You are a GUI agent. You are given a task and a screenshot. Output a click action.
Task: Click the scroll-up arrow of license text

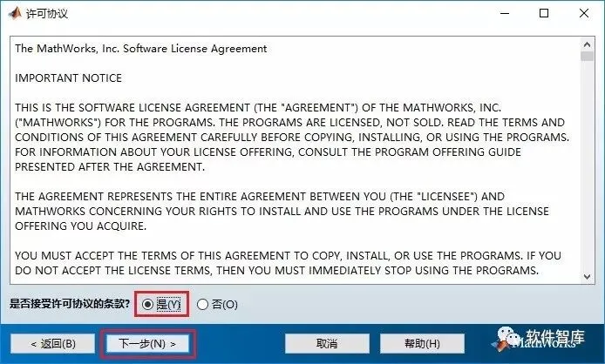587,44
